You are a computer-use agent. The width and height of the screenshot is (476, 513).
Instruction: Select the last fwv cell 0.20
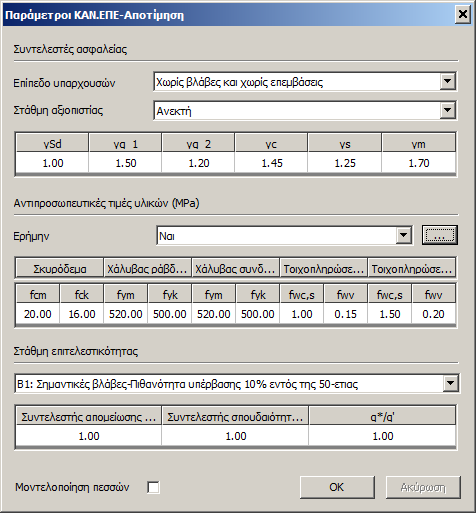pos(433,314)
